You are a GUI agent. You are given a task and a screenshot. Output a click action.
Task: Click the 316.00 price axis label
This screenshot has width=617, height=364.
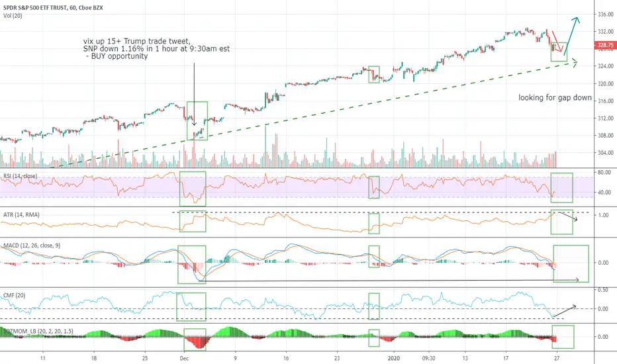pos(606,101)
